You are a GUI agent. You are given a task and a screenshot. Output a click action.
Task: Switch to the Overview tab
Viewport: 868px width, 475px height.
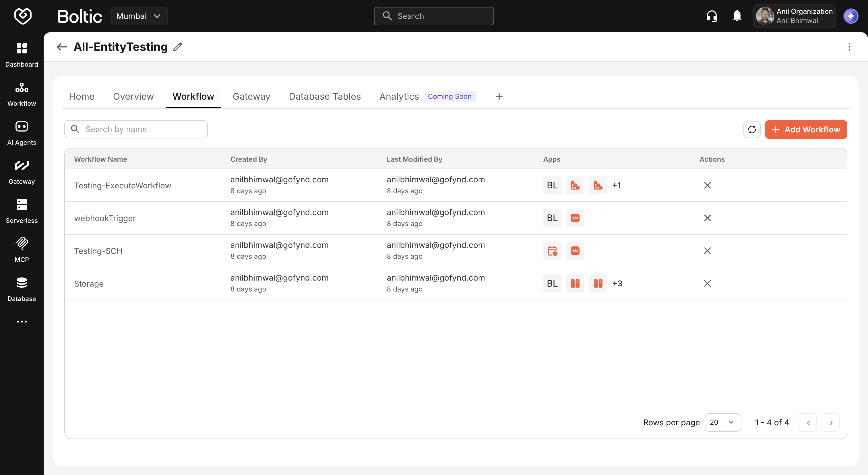133,96
